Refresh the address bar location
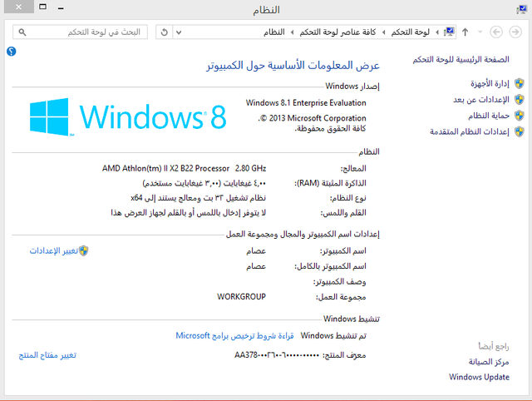The height and width of the screenshot is (401, 532). pos(165,32)
